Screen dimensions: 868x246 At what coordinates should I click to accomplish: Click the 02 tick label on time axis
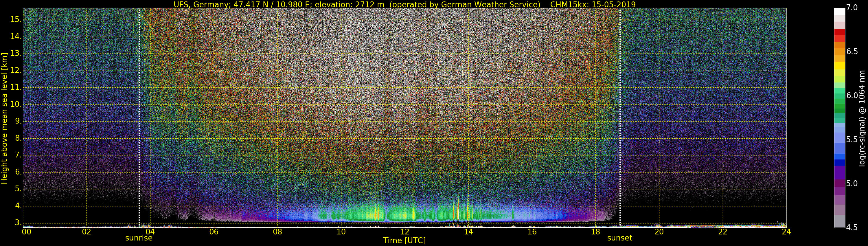[x=87, y=232]
